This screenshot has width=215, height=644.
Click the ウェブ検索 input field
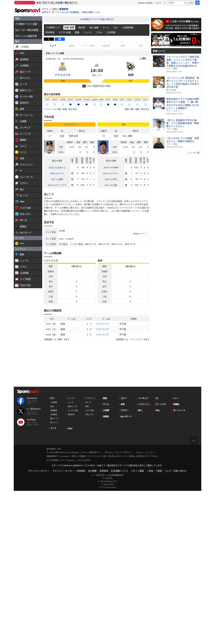click(173, 3)
